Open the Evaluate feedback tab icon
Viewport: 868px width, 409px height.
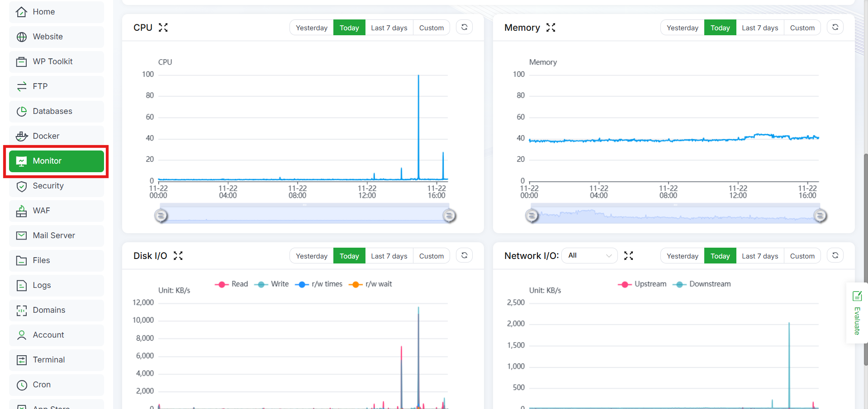click(x=857, y=296)
